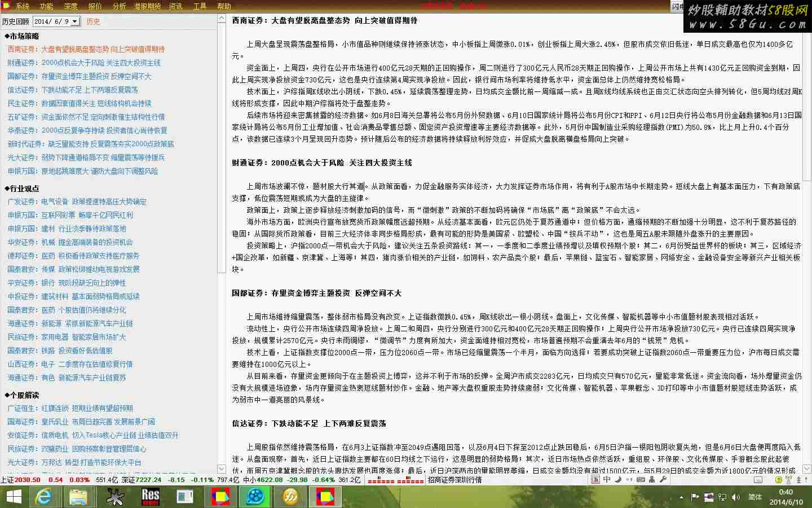Click the 历史 link
Screen dimensions: 812x508
pos(93,21)
